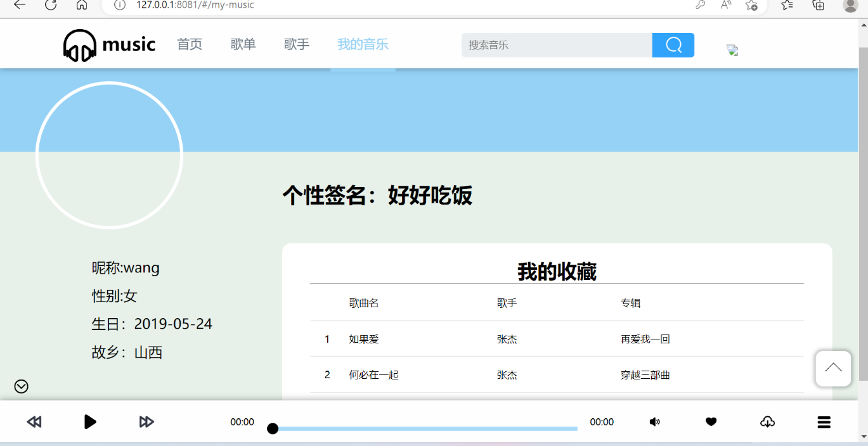868x446 pixels.
Task: Click the 性别:女 profile line
Action: pyautogui.click(x=115, y=296)
